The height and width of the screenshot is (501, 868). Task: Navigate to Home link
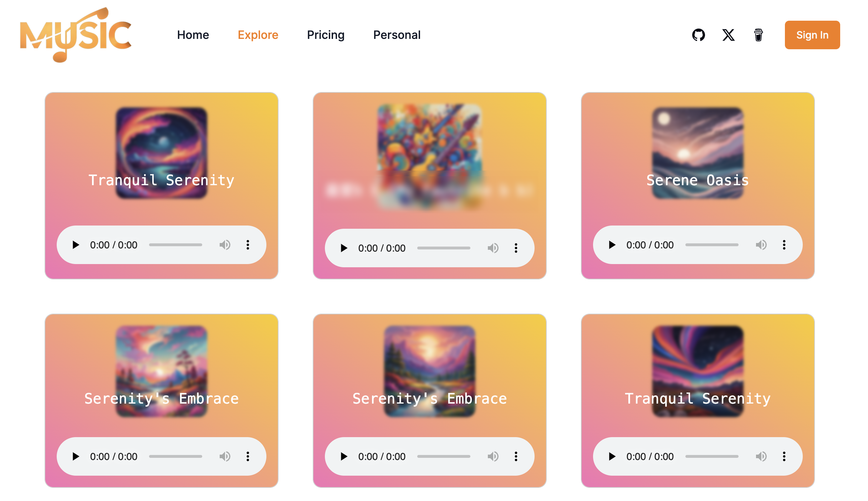(193, 35)
